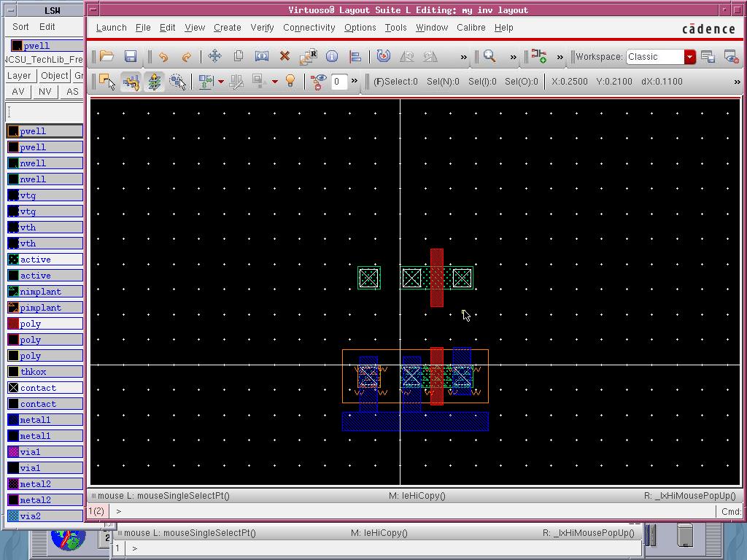Viewport: 747px width, 560px height.
Task: Undo the last edit
Action: [x=163, y=57]
